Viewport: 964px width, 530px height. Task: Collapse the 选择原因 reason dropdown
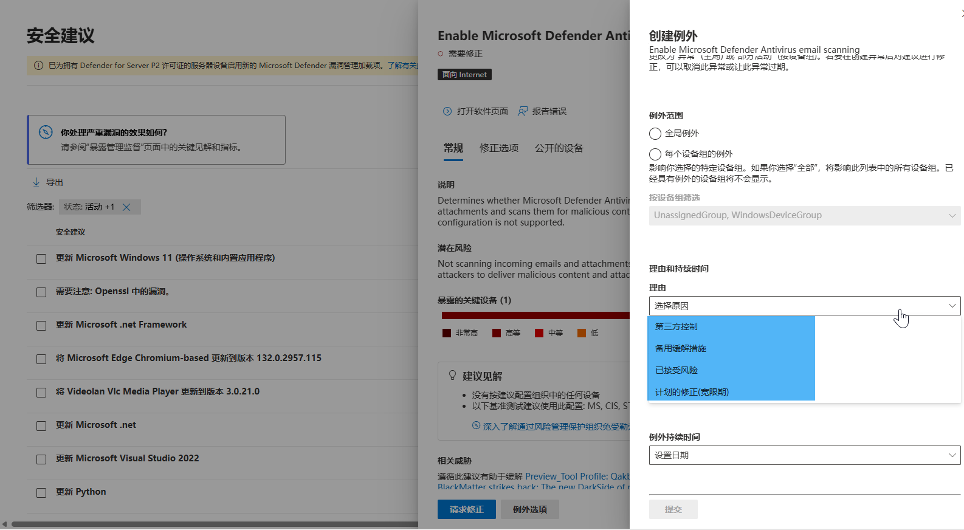tap(804, 306)
